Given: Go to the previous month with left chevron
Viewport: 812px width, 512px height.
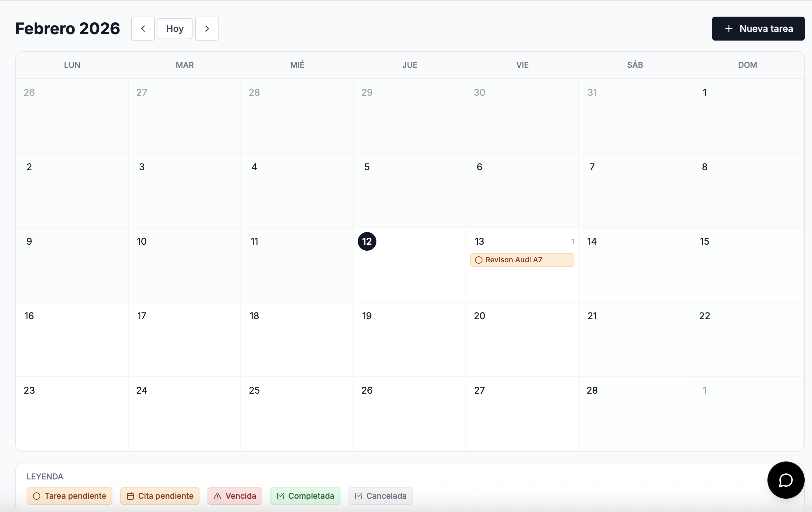Looking at the screenshot, I should pyautogui.click(x=143, y=29).
